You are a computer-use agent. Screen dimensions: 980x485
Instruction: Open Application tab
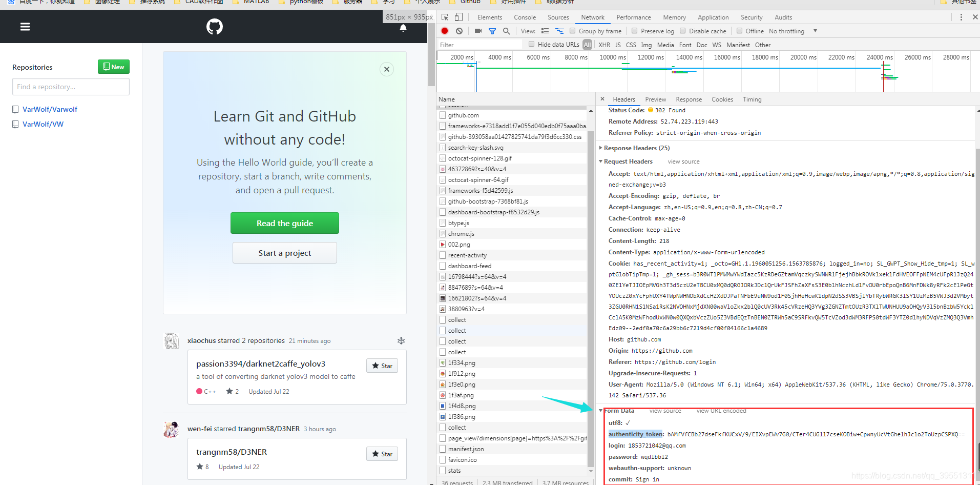coord(713,17)
